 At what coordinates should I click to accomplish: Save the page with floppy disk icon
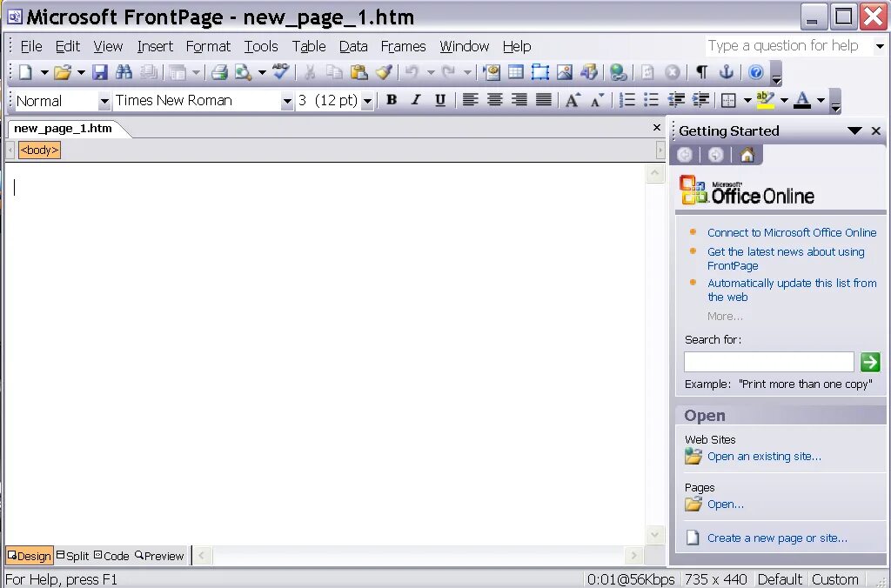pyautogui.click(x=100, y=72)
